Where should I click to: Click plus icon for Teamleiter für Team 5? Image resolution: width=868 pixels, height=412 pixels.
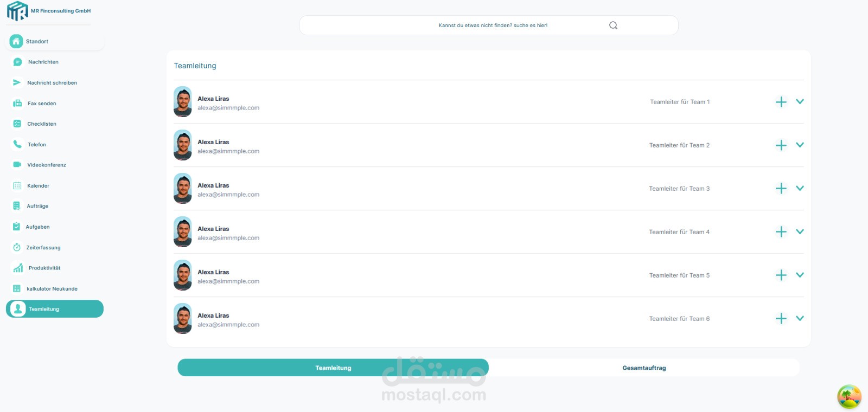click(x=781, y=275)
